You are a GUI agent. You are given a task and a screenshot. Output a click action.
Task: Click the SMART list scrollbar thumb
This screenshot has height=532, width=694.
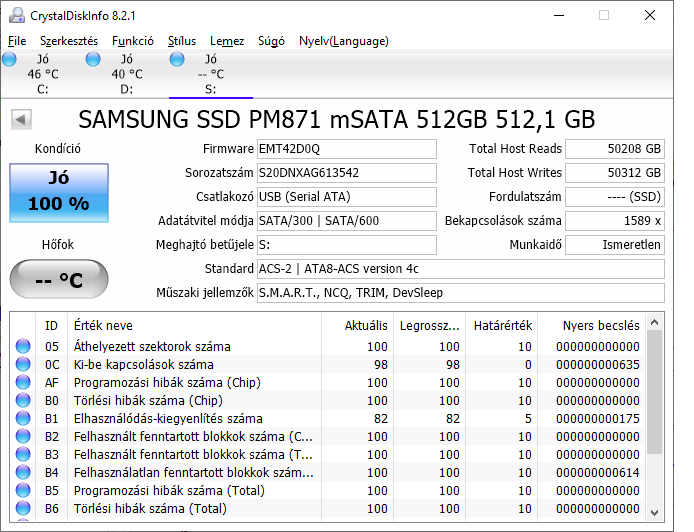point(655,392)
